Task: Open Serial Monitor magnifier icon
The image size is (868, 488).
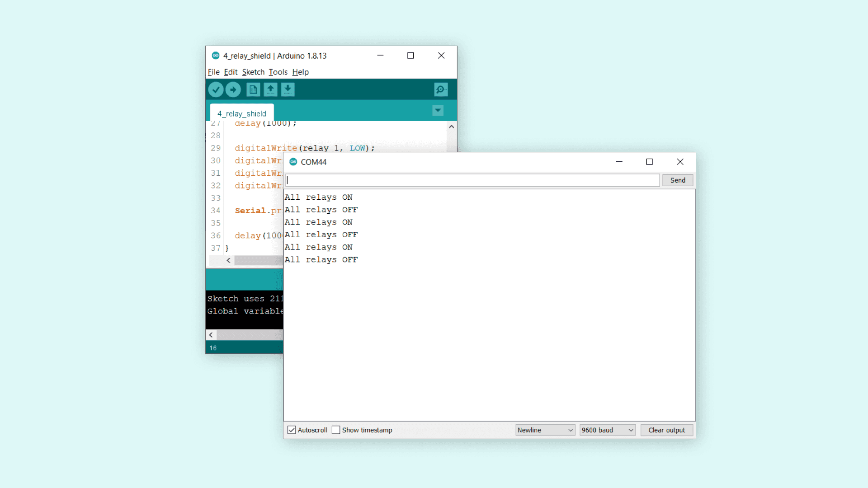Action: click(440, 89)
